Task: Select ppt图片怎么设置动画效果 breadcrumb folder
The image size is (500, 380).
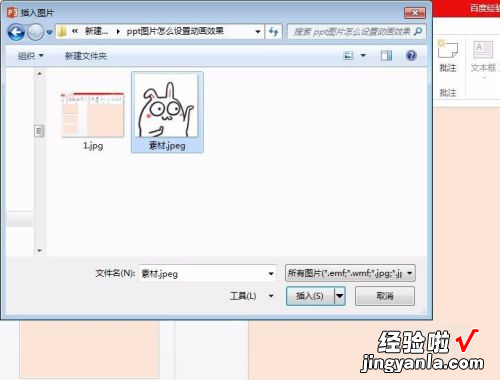Action: tap(175, 31)
